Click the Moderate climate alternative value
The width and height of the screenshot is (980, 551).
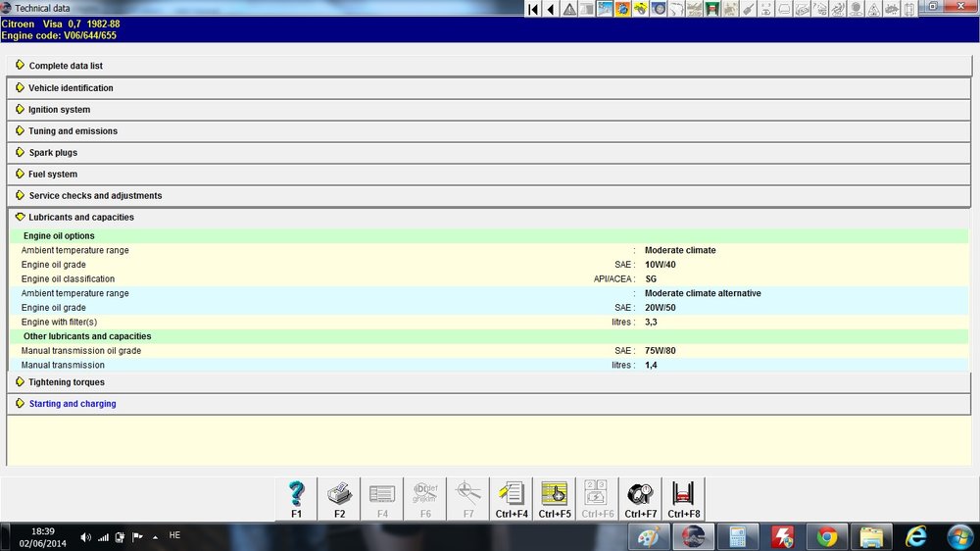click(703, 293)
